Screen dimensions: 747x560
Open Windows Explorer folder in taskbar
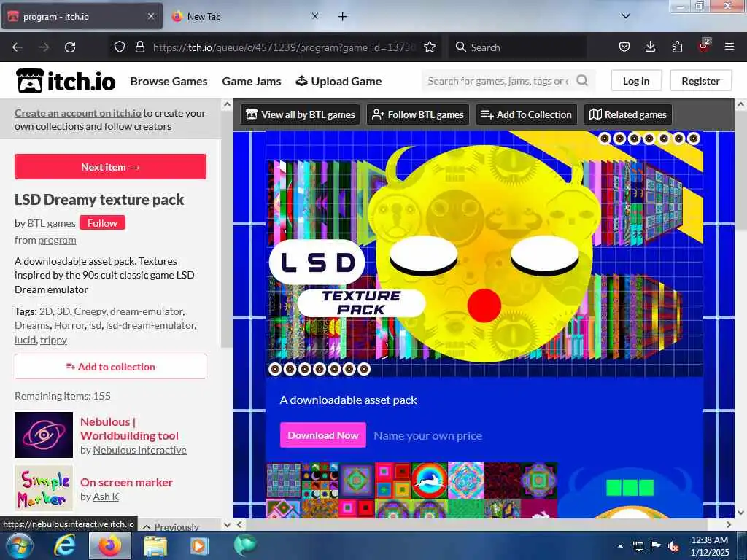click(x=155, y=546)
